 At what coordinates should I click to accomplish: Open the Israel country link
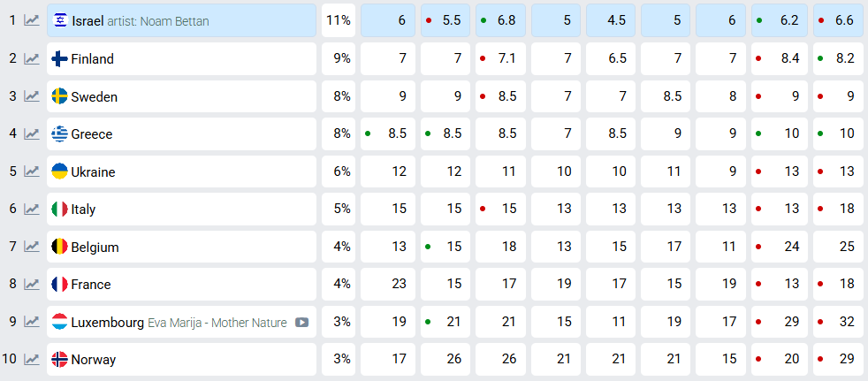click(x=88, y=21)
